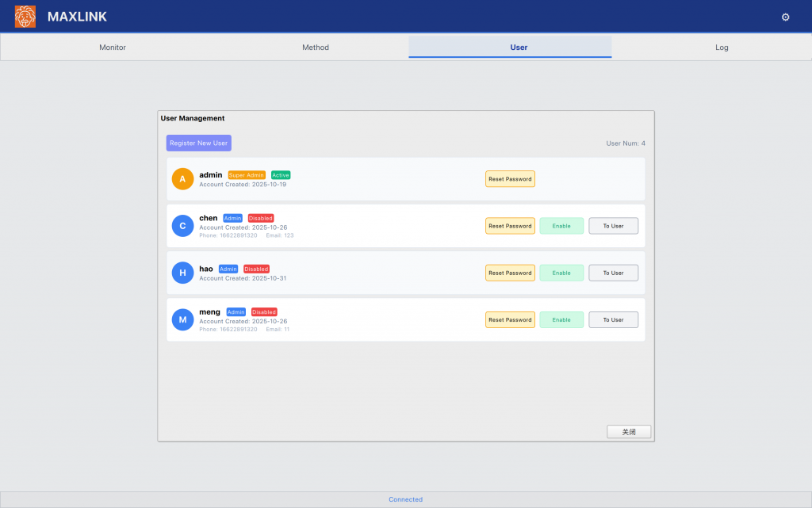
Task: Switch to the Monitor tab
Action: click(x=113, y=48)
